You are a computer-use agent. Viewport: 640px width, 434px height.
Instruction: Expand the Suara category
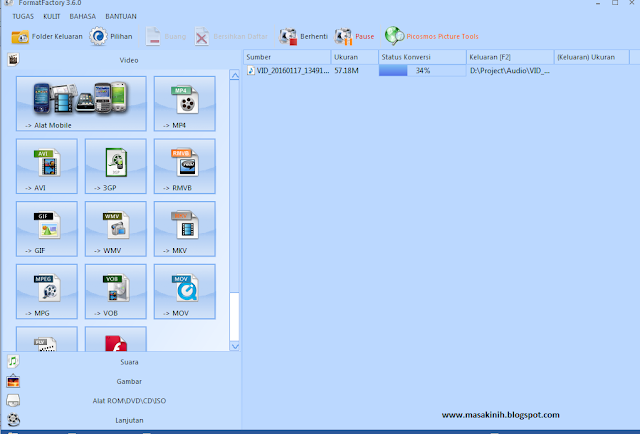click(x=122, y=362)
